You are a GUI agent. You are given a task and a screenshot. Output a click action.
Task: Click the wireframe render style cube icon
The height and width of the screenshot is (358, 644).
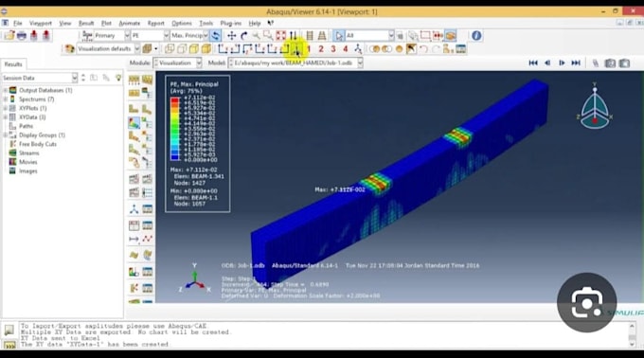pos(170,49)
